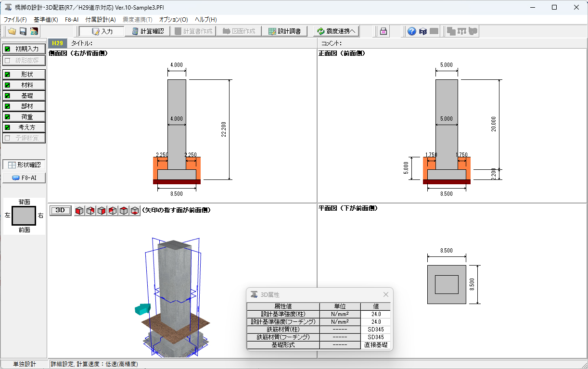Click the 震度連携へ toolbar button
This screenshot has width=588, height=369.
click(336, 31)
